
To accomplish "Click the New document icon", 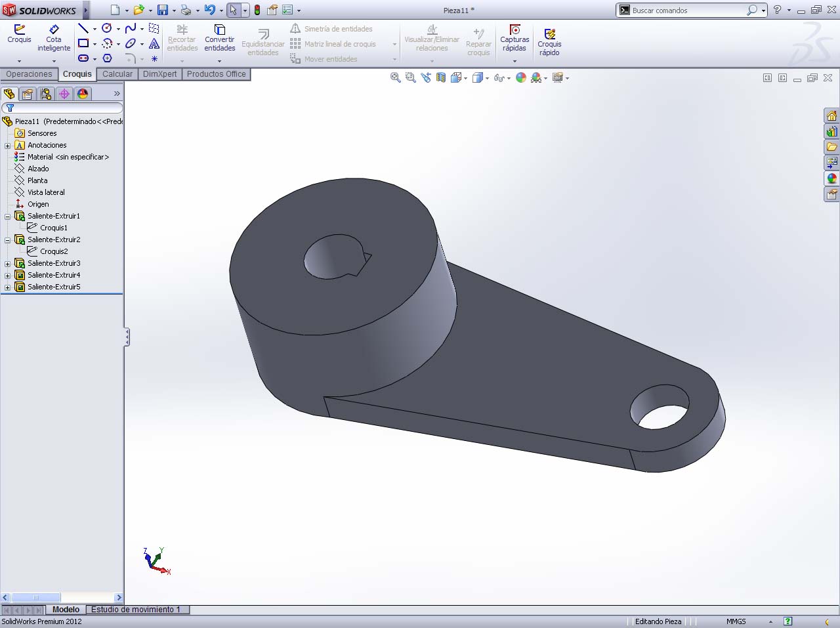I will [x=115, y=10].
